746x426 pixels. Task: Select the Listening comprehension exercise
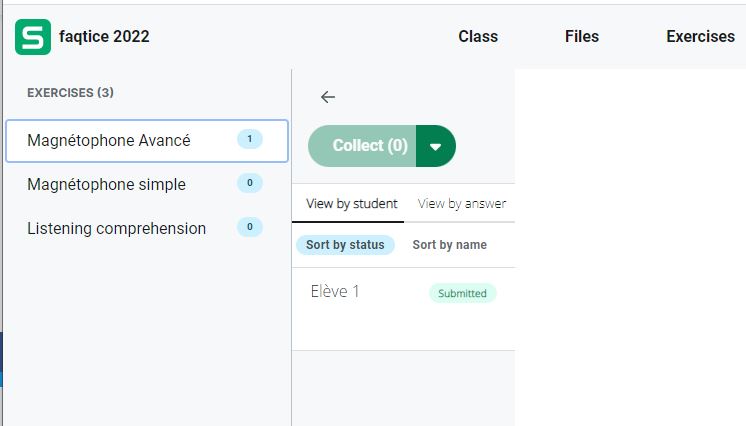[x=117, y=229]
